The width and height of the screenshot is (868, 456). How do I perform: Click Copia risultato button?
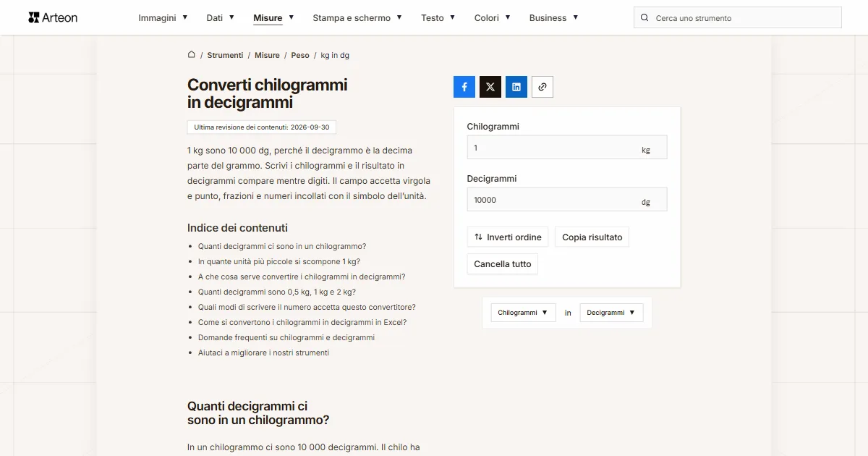tap(592, 237)
